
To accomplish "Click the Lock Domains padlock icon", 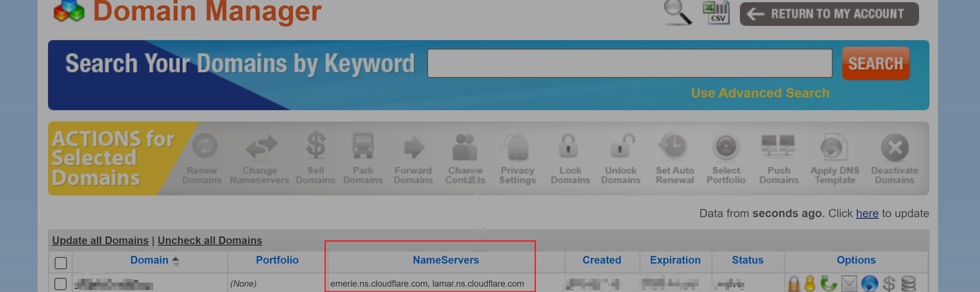I will tap(569, 146).
